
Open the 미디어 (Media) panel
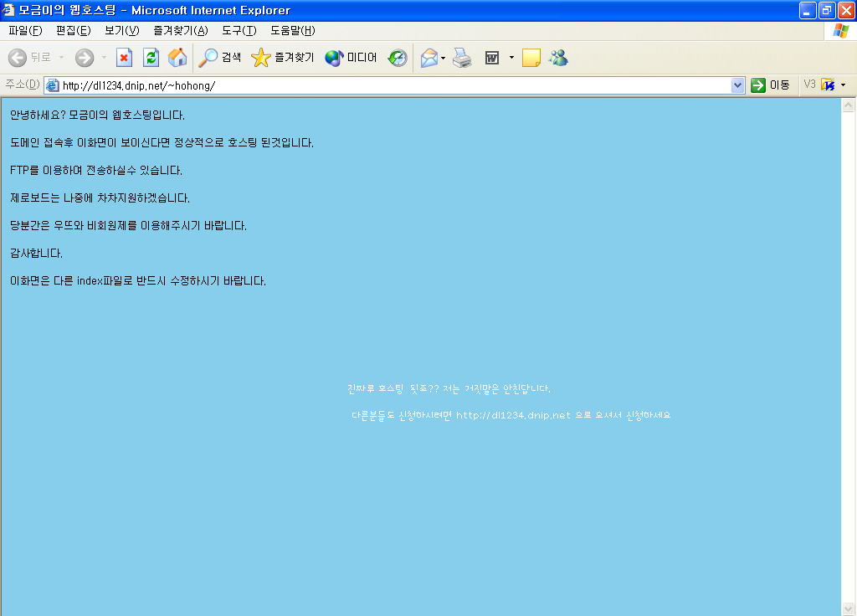pyautogui.click(x=351, y=58)
